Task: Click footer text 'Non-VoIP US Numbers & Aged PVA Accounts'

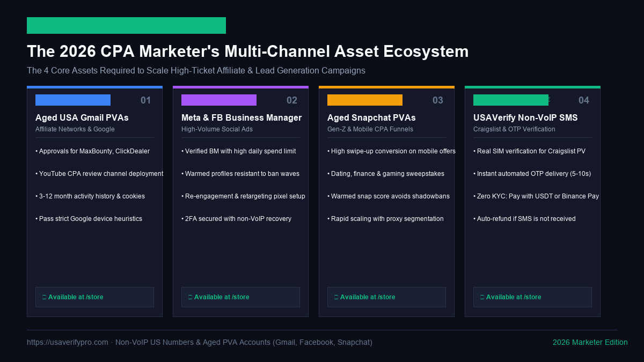Action: point(193,342)
